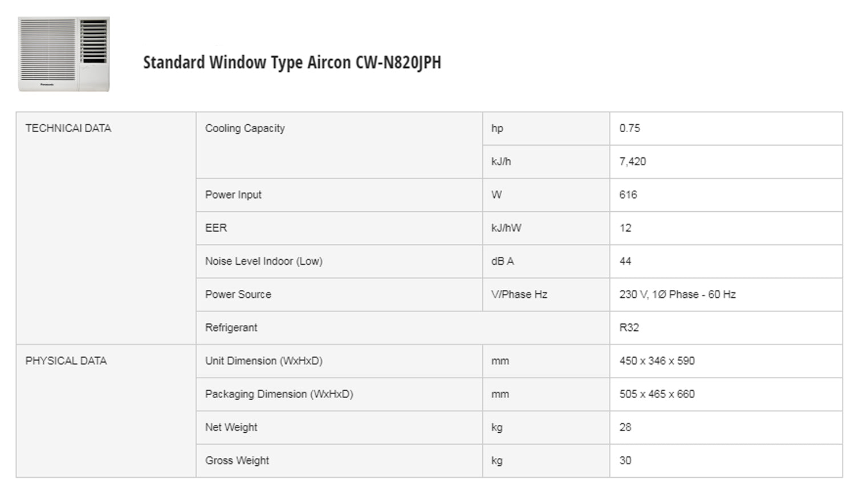The height and width of the screenshot is (504, 855).
Task: Click the window aircon product thumbnail
Action: pos(64,54)
